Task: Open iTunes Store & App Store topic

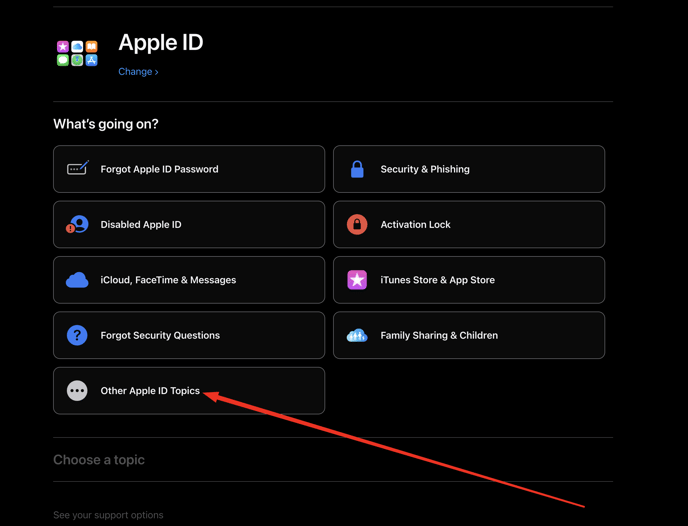Action: tap(469, 280)
